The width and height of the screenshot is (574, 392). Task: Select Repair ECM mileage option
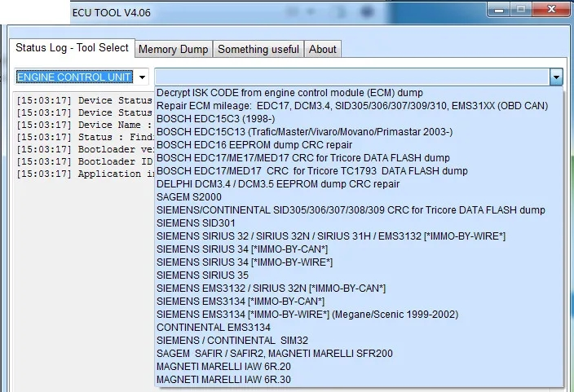pyautogui.click(x=351, y=106)
